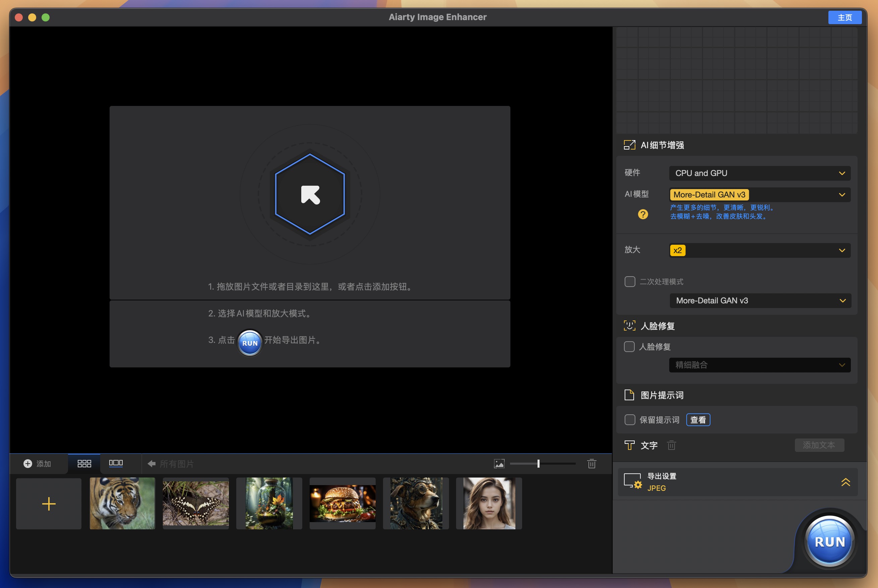Viewport: 878px width, 588px height.
Task: Switch to list view tab
Action: pos(116,464)
